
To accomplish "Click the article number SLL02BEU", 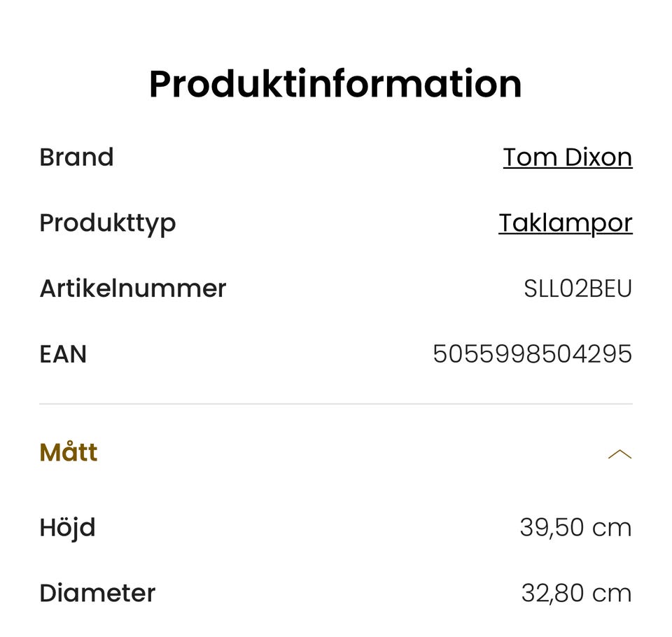I will pyautogui.click(x=577, y=289).
